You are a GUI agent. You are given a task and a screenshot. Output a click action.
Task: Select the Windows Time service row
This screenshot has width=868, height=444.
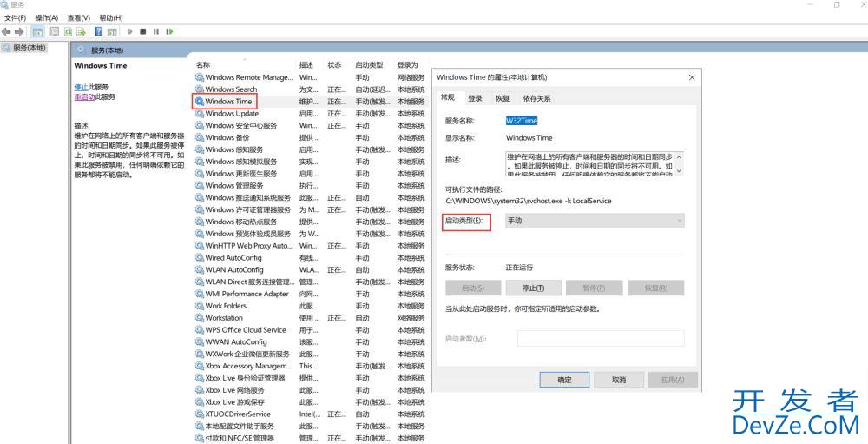tap(310, 102)
